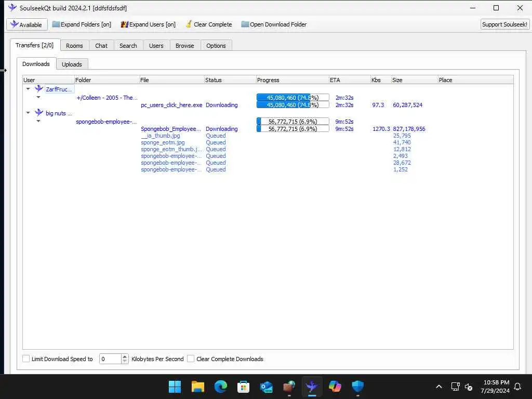Screen dimensions: 532x399
Task: Click the 827,178,956 size value
Action: point(409,129)
